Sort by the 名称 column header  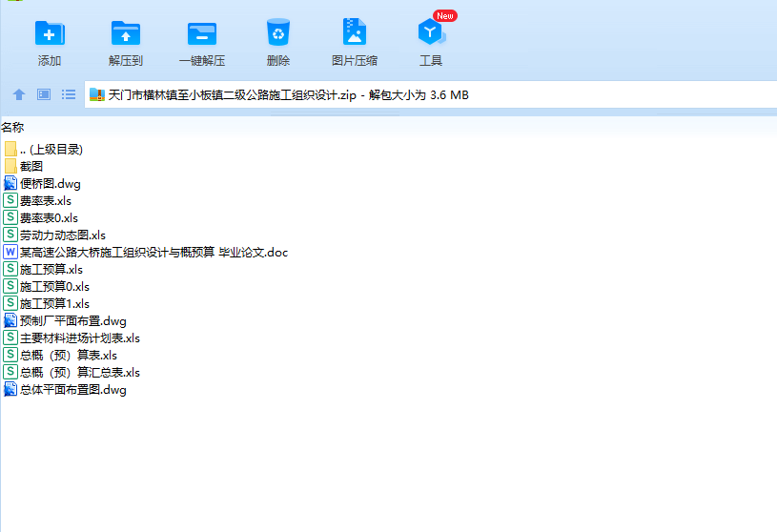click(x=12, y=128)
